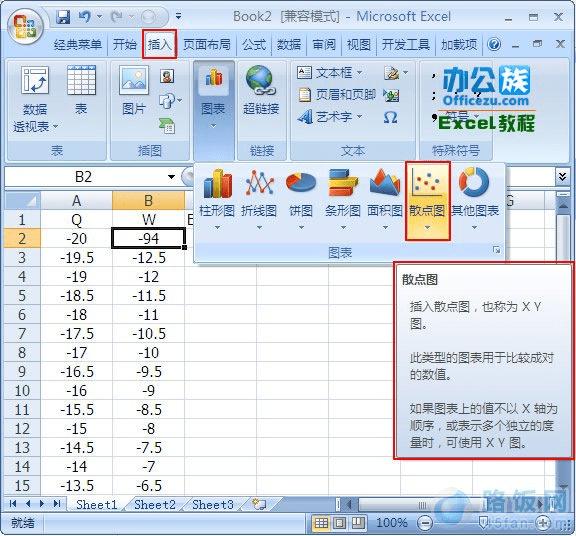Open the Customize Quick Access Toolbar dropdown
Image resolution: width=576 pixels, height=536 pixels.
point(178,16)
